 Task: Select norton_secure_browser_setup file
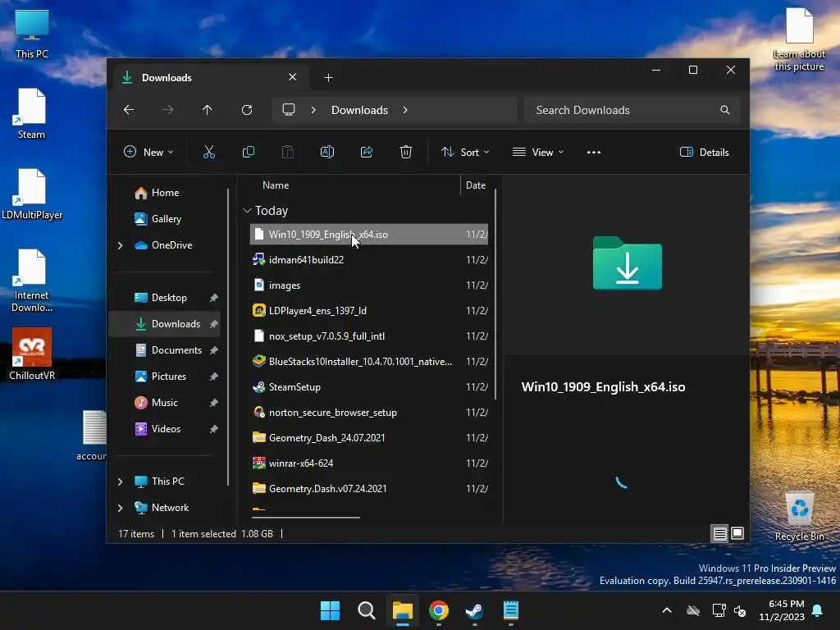point(369,413)
